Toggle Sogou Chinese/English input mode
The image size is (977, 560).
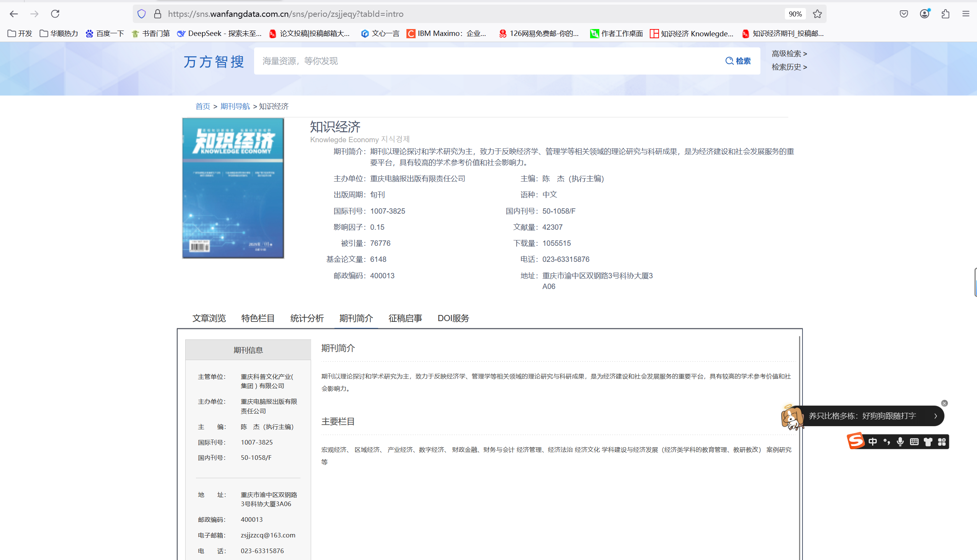[x=873, y=442]
